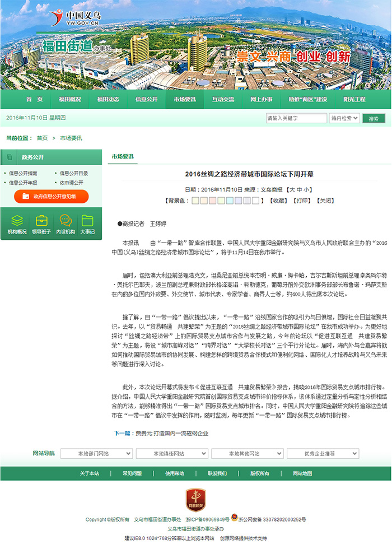Click the 机构概况 stacked layers icon
The height and width of the screenshot is (549, 392).
(x=17, y=220)
